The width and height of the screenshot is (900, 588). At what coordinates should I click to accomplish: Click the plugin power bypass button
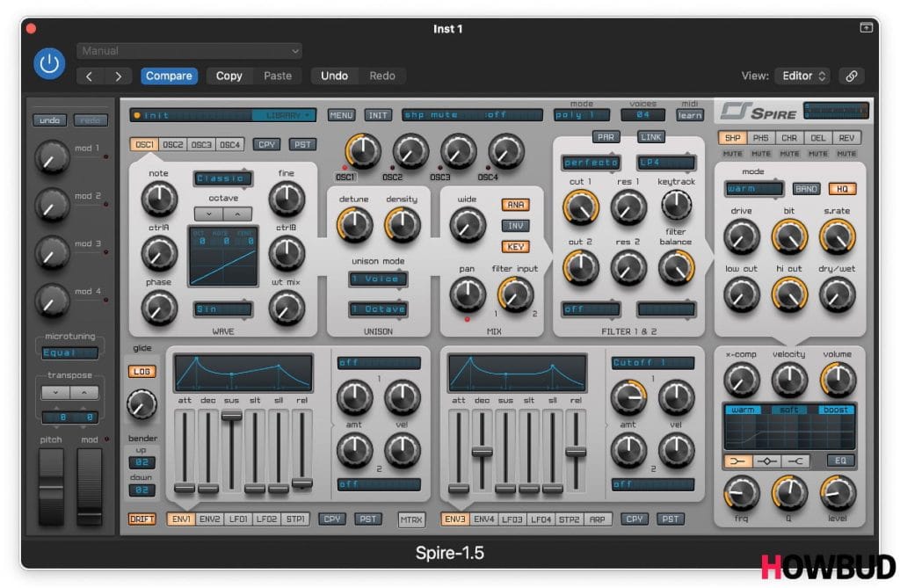(x=50, y=63)
